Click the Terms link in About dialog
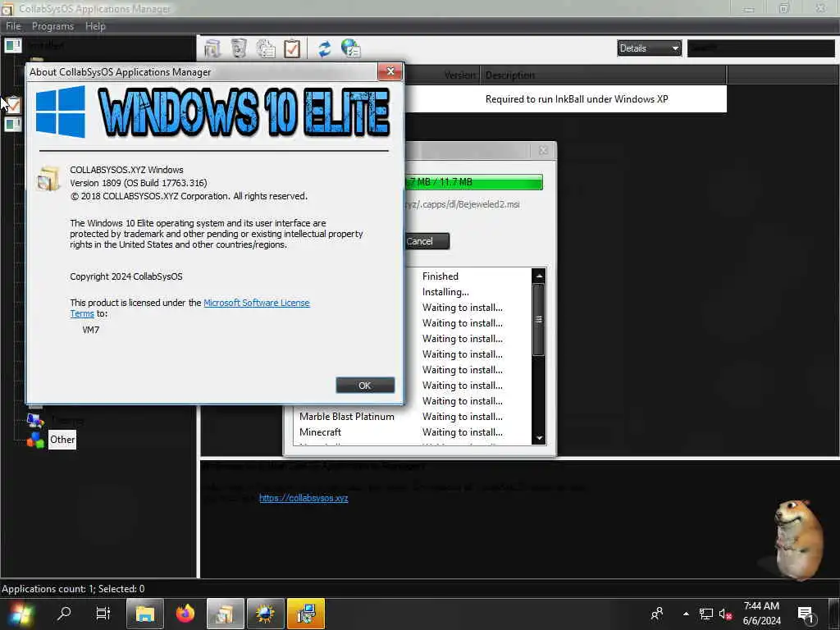Viewport: 840px width, 630px height. 82,313
